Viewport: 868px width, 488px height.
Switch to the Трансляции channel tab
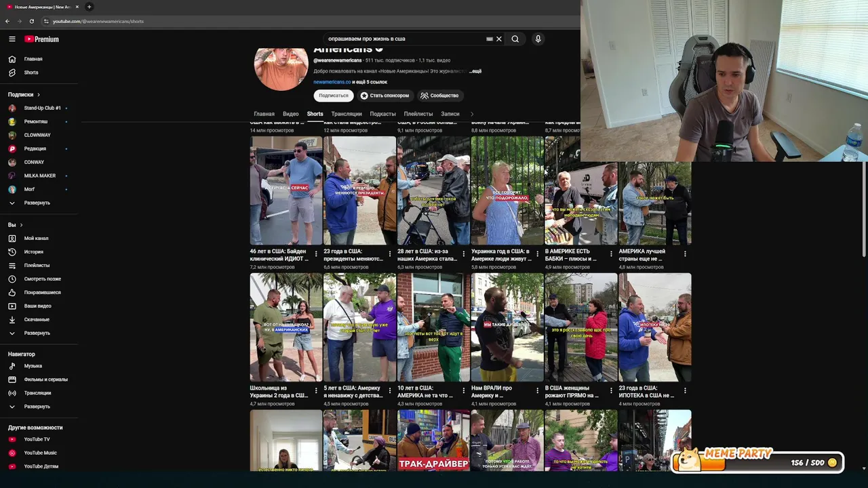pos(347,114)
